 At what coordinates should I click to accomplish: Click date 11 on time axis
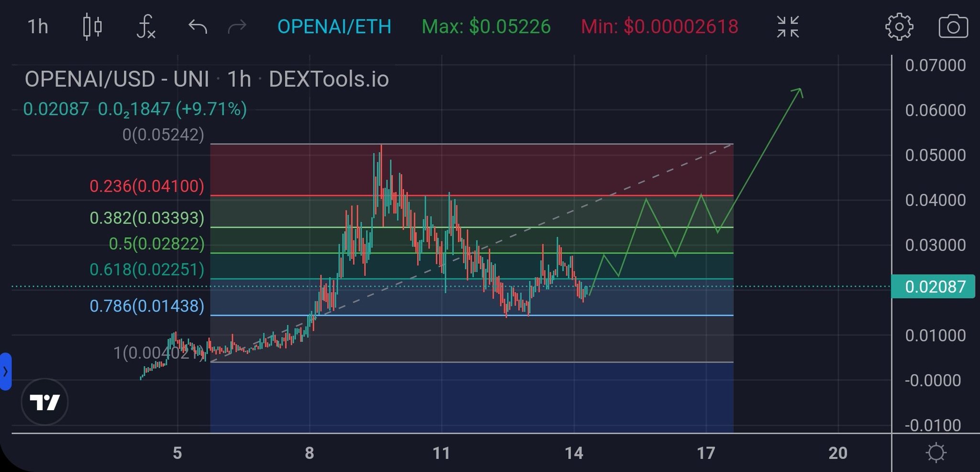pyautogui.click(x=441, y=453)
